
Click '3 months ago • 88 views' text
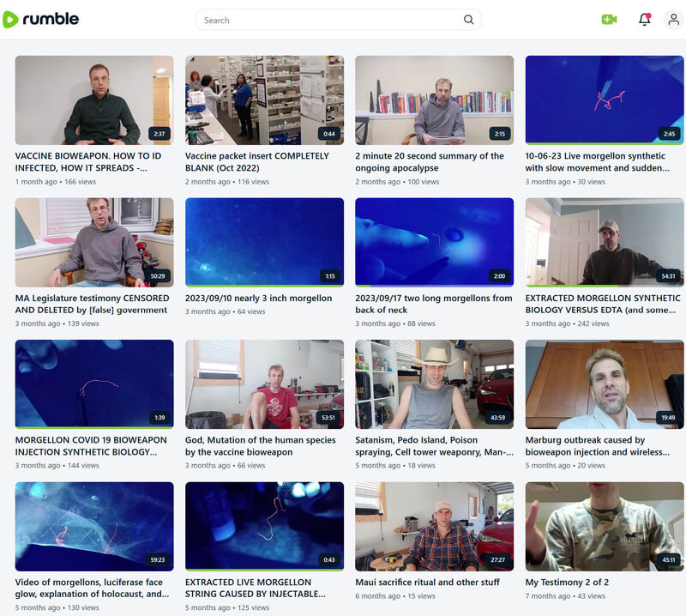click(395, 323)
